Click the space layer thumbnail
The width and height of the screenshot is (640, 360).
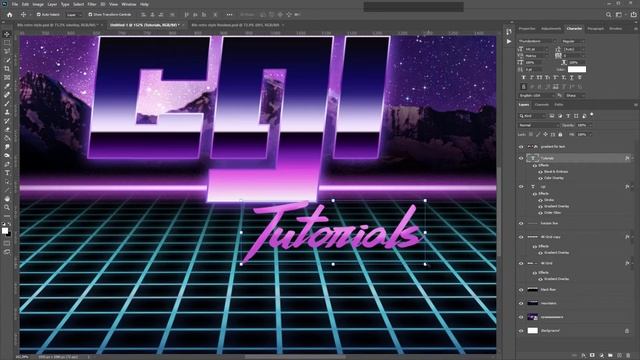[x=533, y=317]
